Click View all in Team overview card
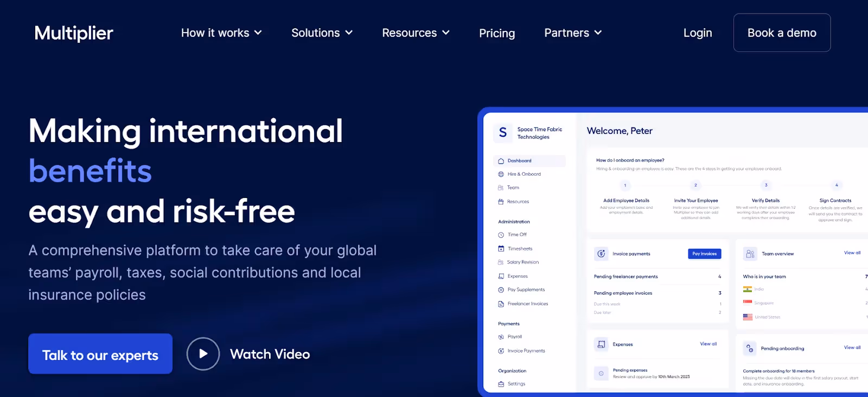The width and height of the screenshot is (868, 397). (x=852, y=253)
